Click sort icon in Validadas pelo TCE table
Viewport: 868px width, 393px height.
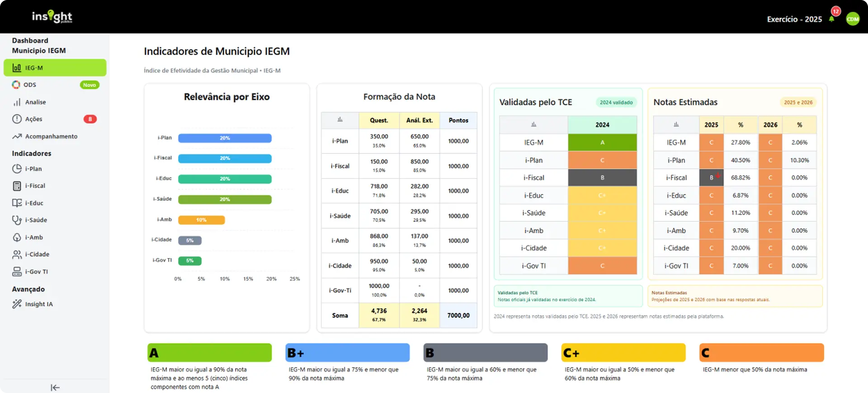(533, 125)
